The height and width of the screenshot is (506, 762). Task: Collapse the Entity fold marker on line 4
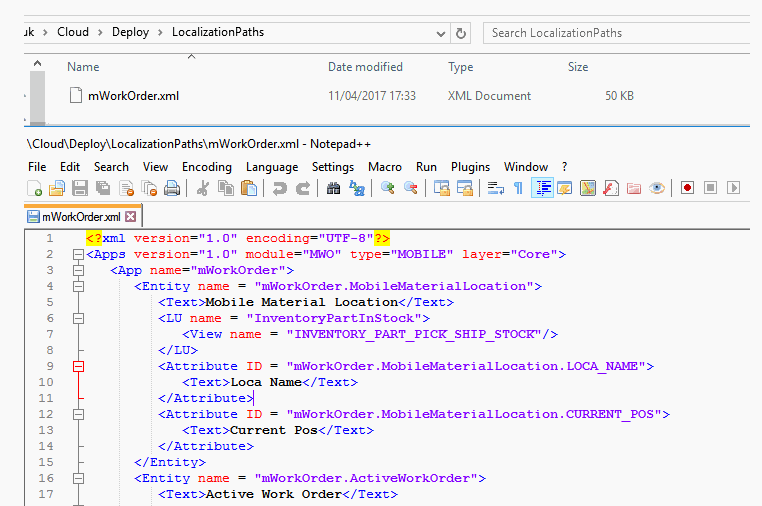pos(78,286)
